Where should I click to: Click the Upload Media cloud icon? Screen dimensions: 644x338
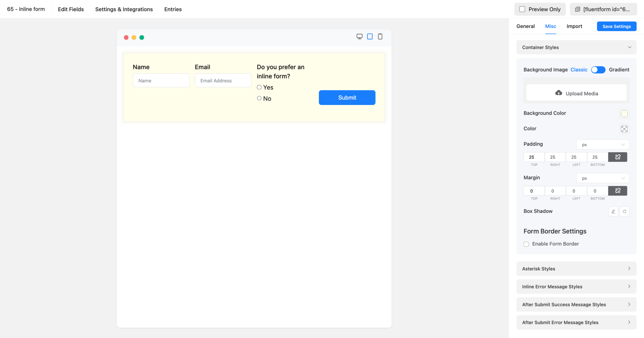(x=558, y=93)
